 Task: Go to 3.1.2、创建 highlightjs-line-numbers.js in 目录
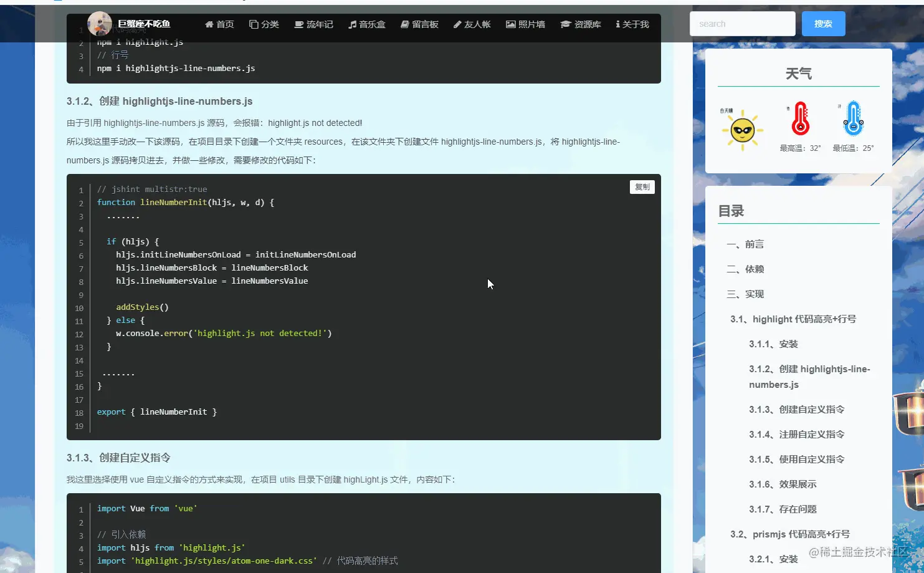810,377
